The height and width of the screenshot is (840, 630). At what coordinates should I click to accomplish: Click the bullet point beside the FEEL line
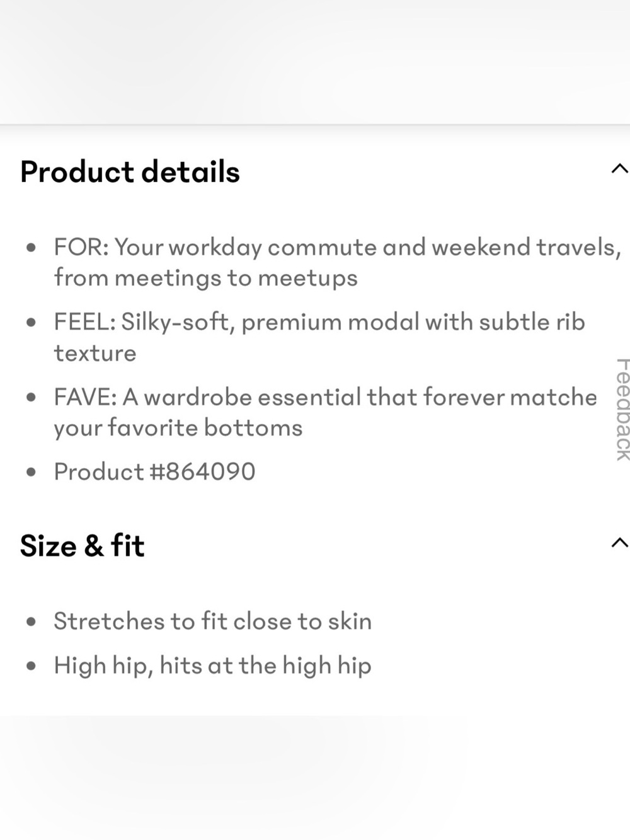point(31,323)
